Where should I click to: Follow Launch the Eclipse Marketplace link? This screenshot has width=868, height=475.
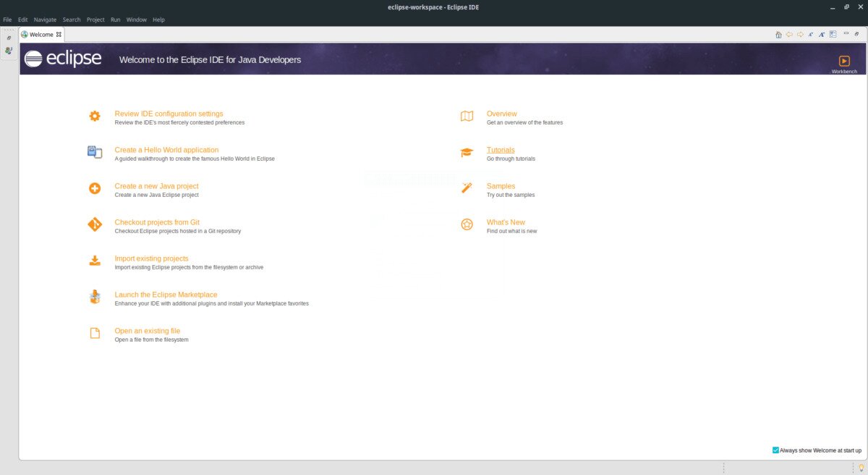point(166,295)
